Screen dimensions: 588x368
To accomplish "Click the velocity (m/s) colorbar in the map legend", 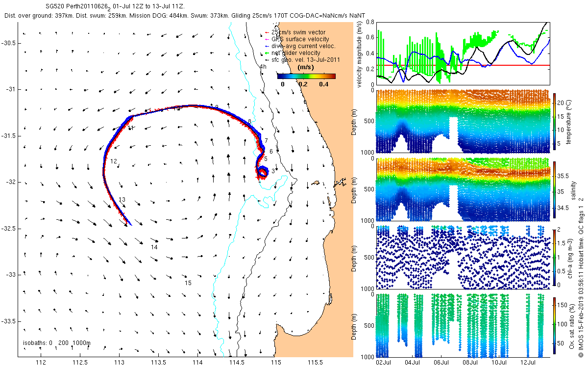I will (x=306, y=76).
